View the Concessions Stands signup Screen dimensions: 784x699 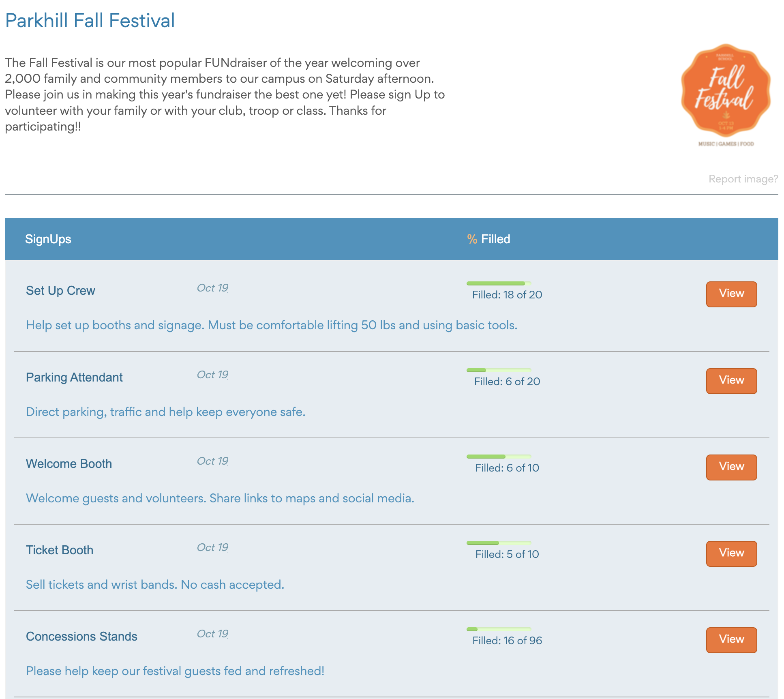coord(731,639)
